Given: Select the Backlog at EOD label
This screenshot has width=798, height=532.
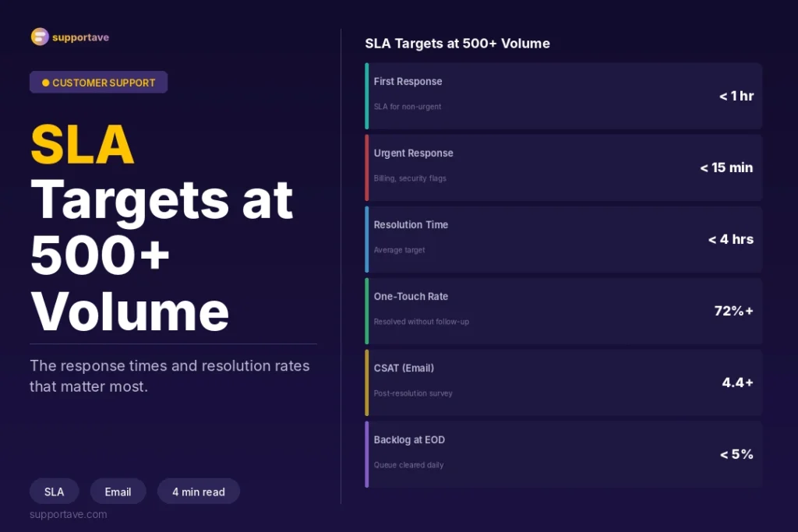Looking at the screenshot, I should [x=409, y=440].
